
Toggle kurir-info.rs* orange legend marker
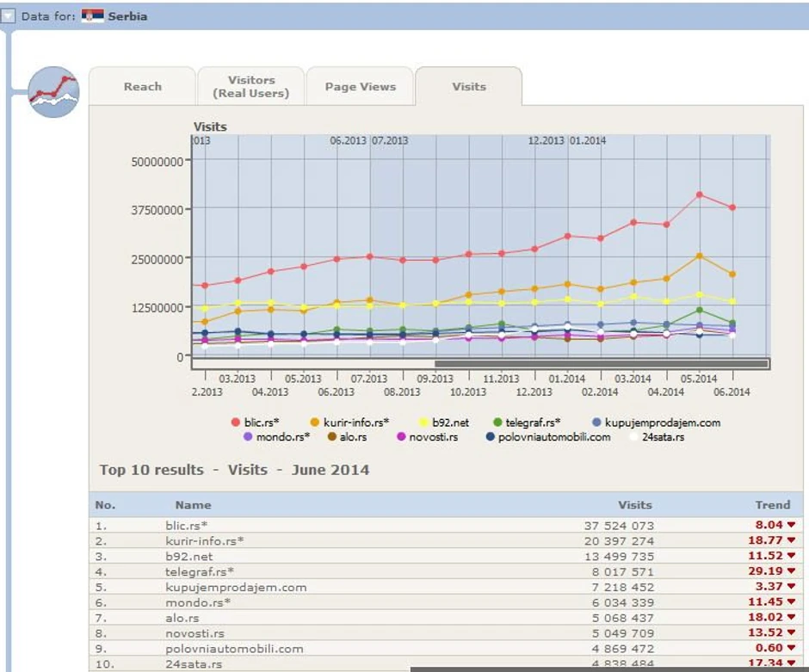click(314, 422)
